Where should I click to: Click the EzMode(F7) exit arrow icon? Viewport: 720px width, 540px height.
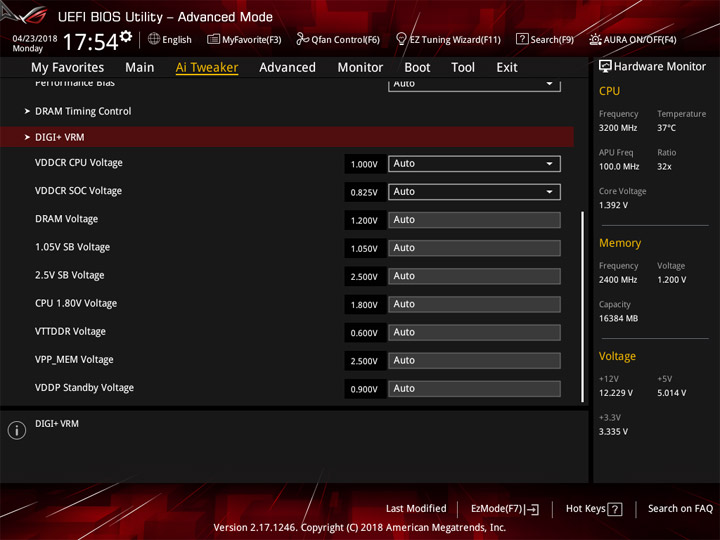[x=532, y=509]
